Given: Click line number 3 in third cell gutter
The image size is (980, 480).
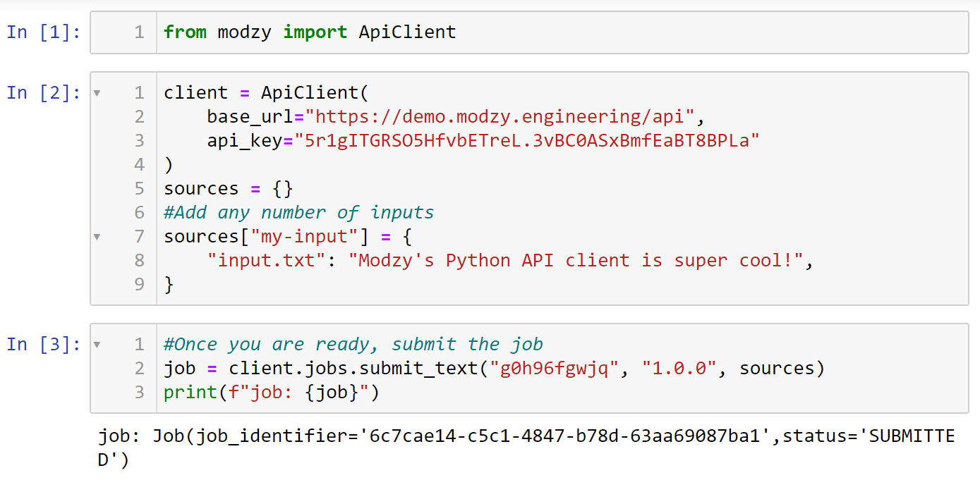Looking at the screenshot, I should tap(139, 393).
